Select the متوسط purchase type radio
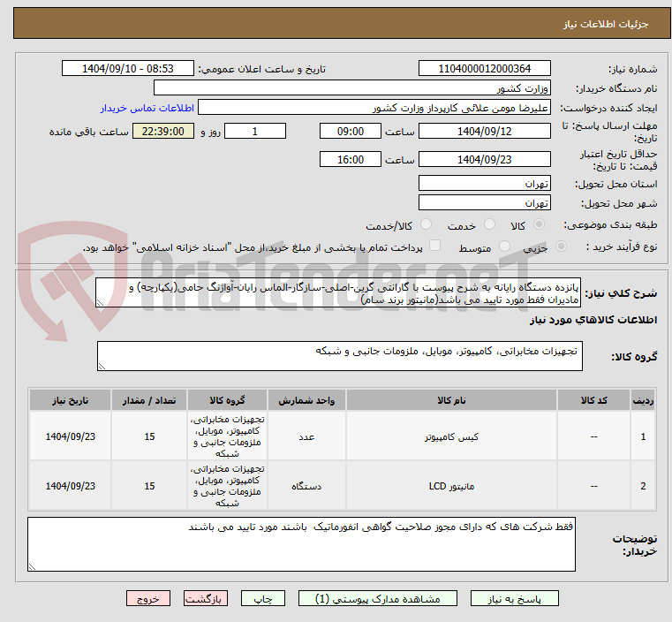 [505, 246]
